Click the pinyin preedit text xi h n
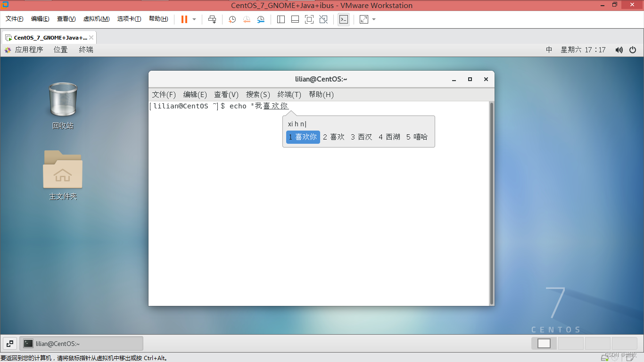The width and height of the screenshot is (644, 362). pyautogui.click(x=297, y=124)
